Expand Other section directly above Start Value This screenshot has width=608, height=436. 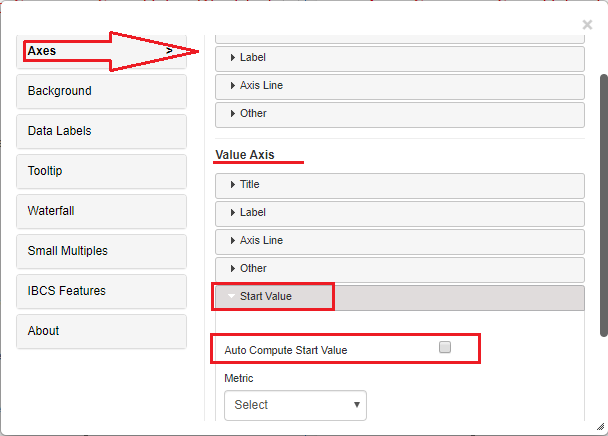[399, 269]
